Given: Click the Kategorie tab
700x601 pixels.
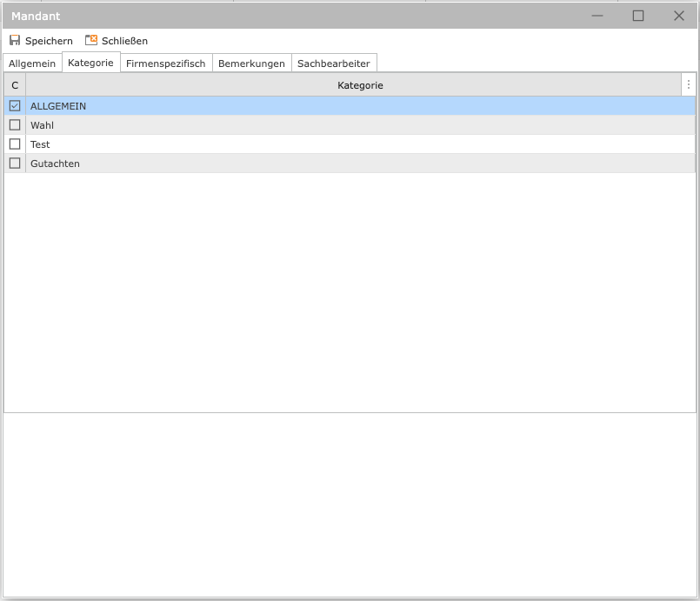Looking at the screenshot, I should (x=90, y=63).
